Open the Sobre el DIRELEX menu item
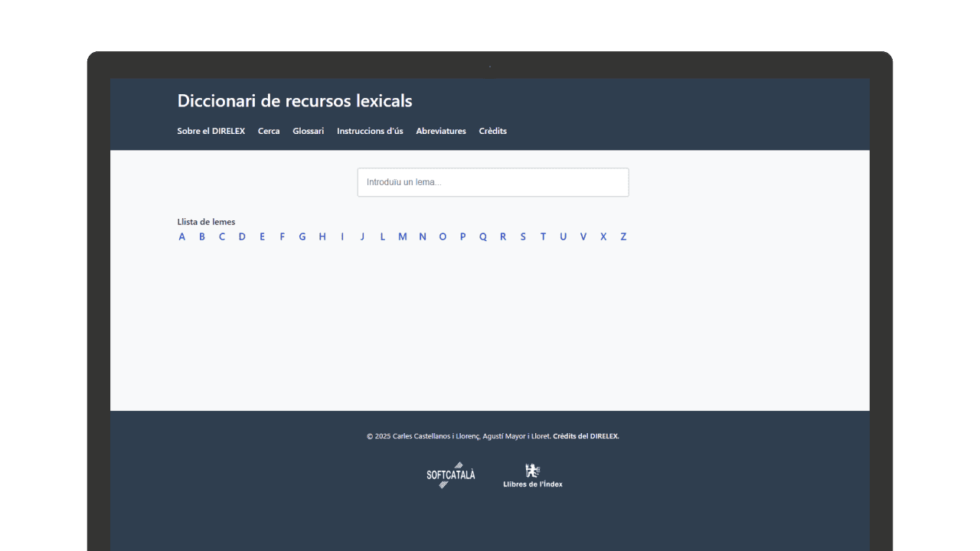Screen dimensions: 980x551 click(x=211, y=131)
